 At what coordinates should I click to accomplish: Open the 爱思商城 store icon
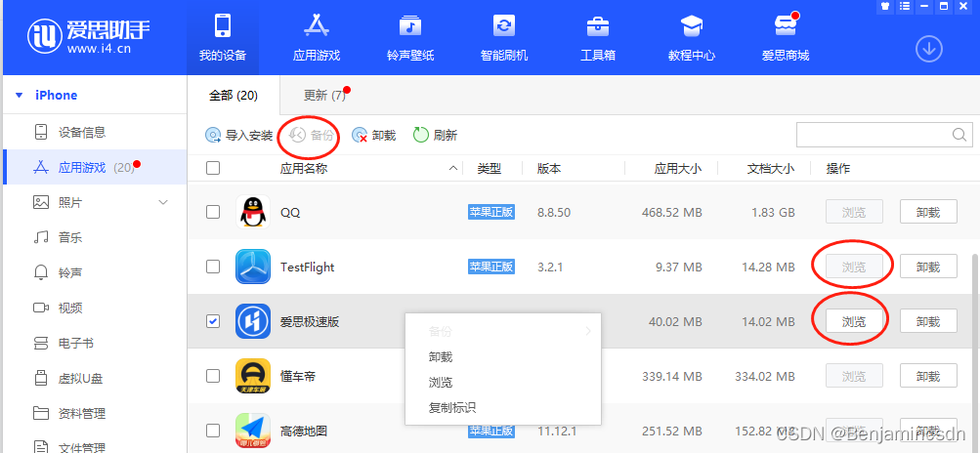point(785,26)
